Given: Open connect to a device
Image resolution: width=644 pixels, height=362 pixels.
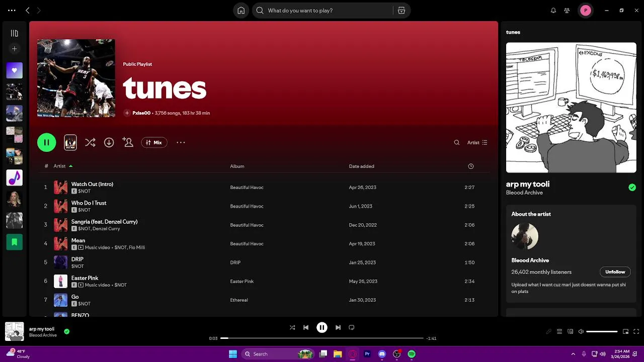Looking at the screenshot, I should coord(571,331).
